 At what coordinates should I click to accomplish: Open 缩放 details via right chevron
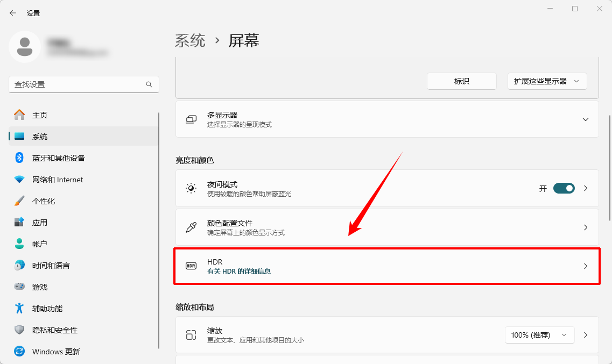(x=586, y=335)
